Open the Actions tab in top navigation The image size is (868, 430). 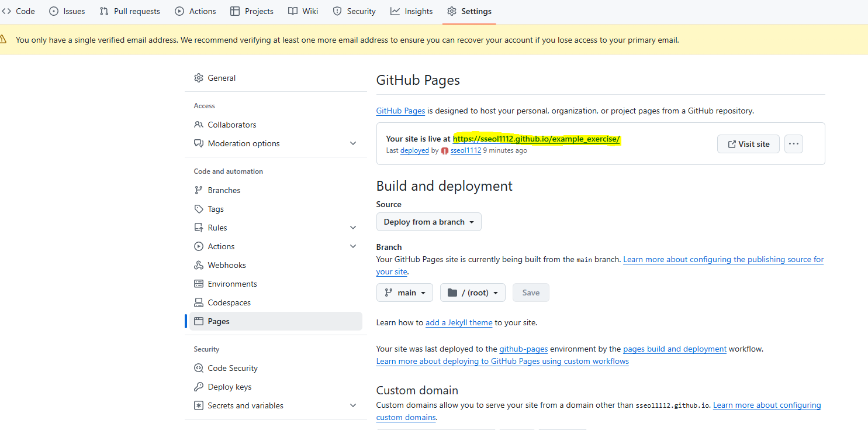coord(195,11)
